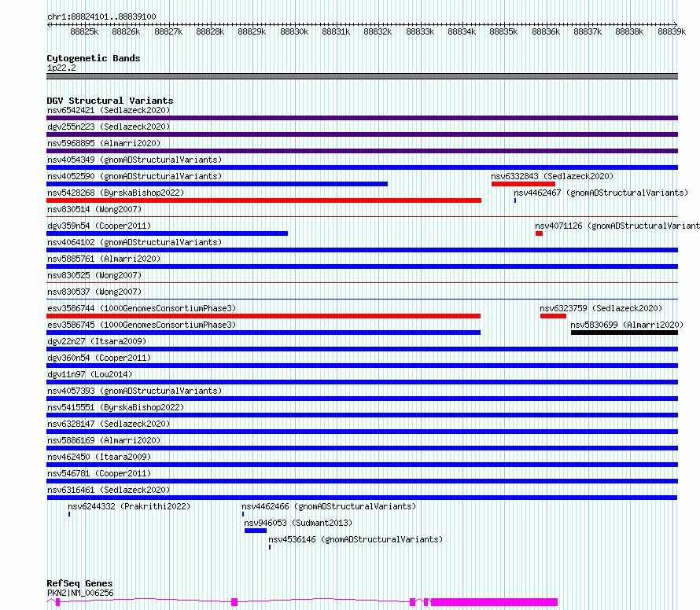Click the nsv5428268 (ByrskaBishop2022) label
The image size is (700, 610).
(x=116, y=193)
